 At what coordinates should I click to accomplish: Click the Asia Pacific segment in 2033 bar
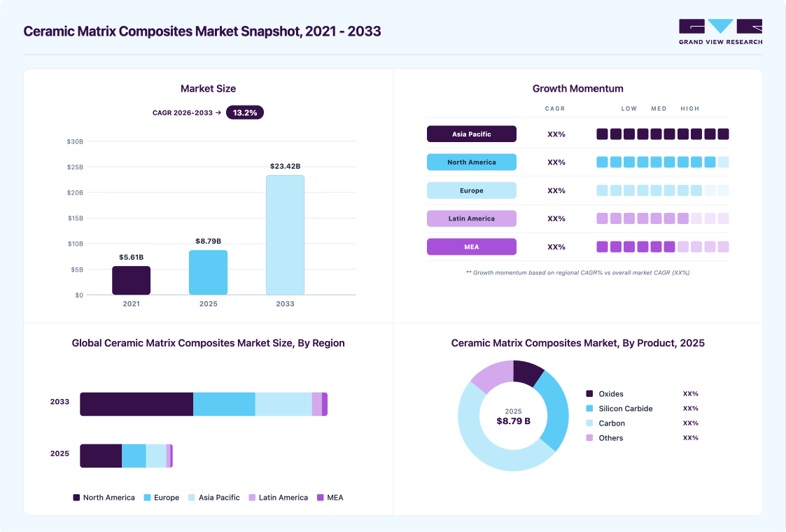283,404
